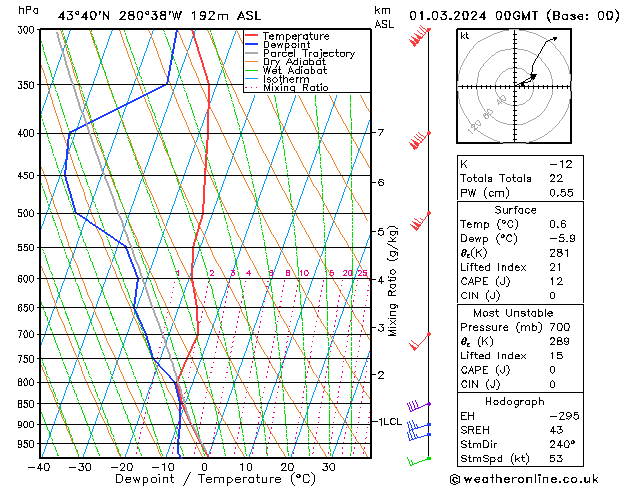Click the Surface section heading
The width and height of the screenshot is (629, 486).
(x=515, y=210)
